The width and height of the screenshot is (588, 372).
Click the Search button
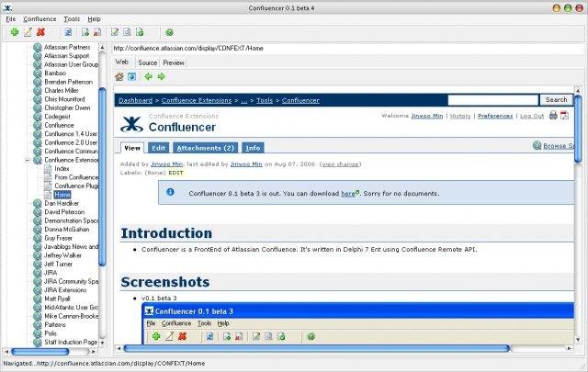(556, 100)
